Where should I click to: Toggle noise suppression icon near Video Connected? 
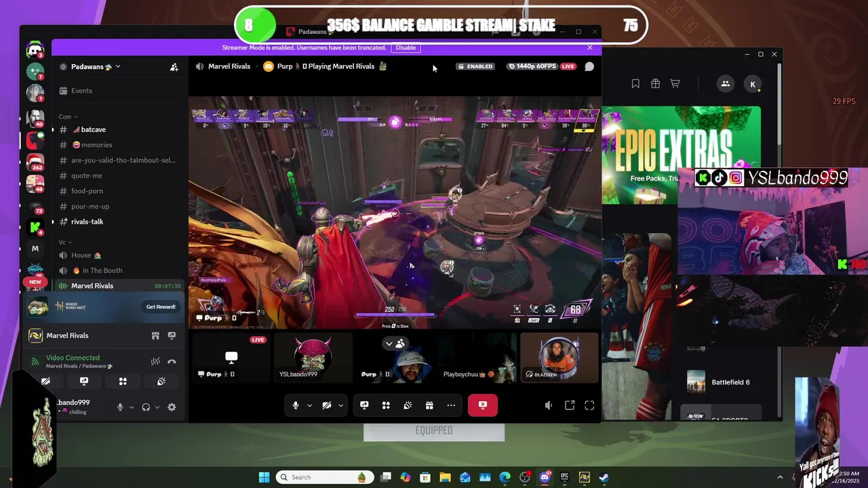155,361
